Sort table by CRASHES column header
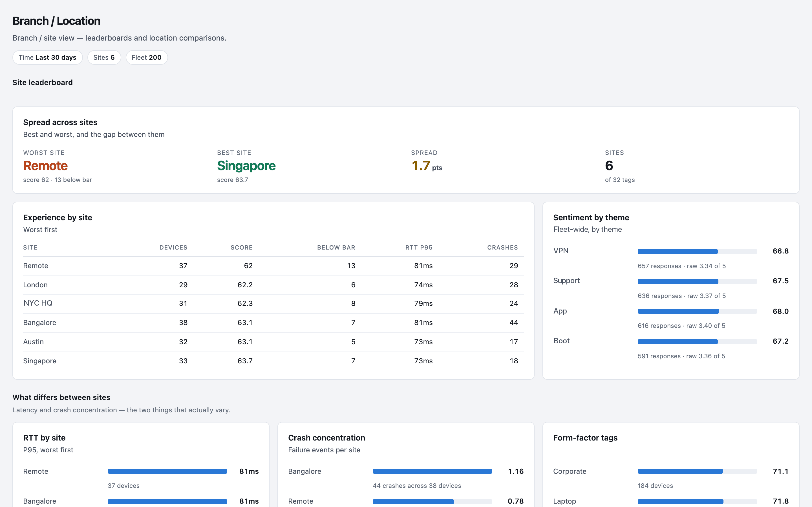812x507 pixels. [x=502, y=248]
